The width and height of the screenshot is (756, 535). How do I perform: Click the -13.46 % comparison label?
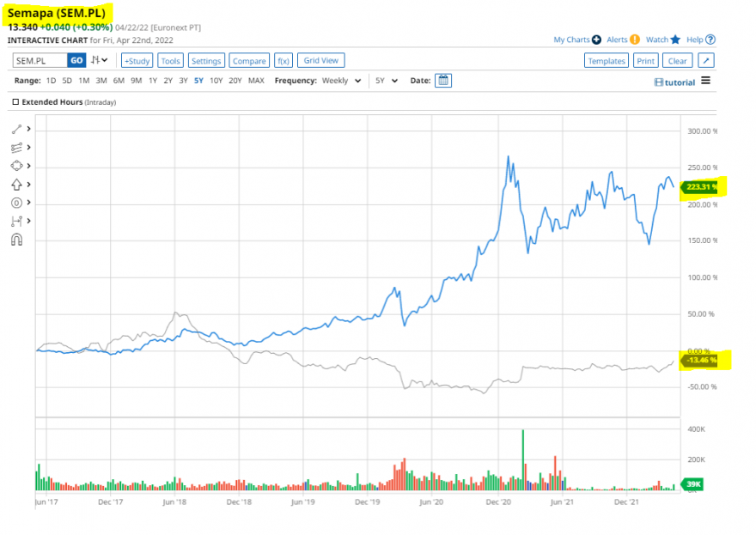coord(699,360)
